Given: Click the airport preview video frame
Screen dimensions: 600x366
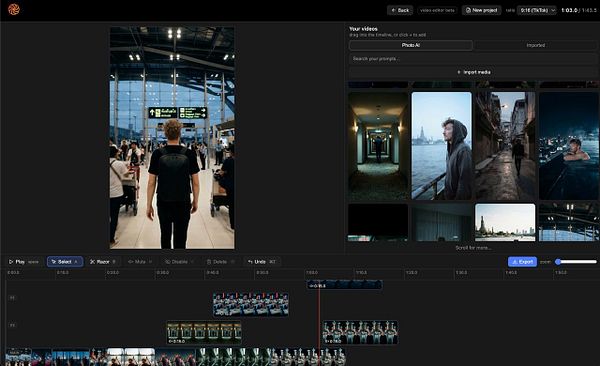Looking at the screenshot, I should coord(172,138).
